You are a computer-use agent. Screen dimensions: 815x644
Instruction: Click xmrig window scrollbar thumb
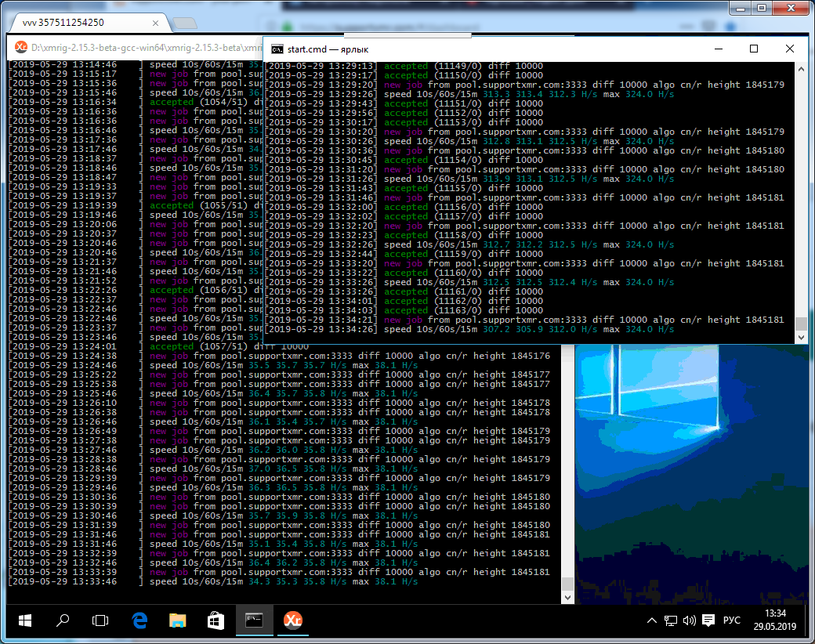(567, 584)
